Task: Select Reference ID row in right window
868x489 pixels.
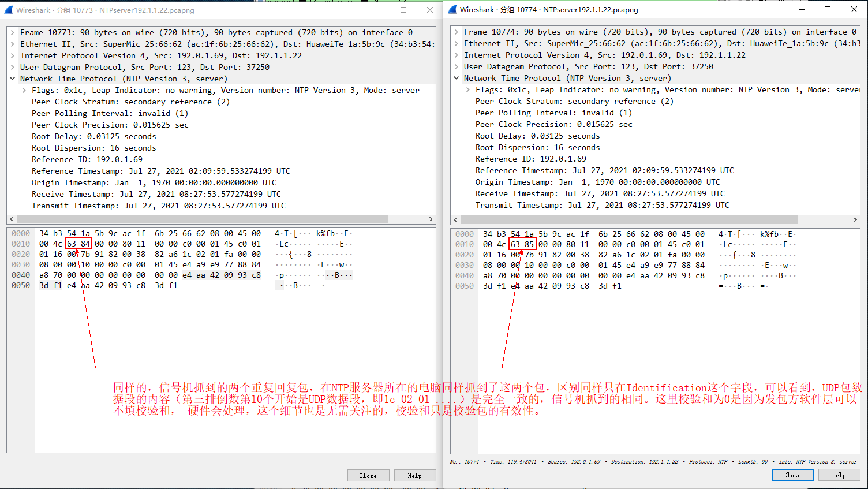Action: click(x=656, y=159)
